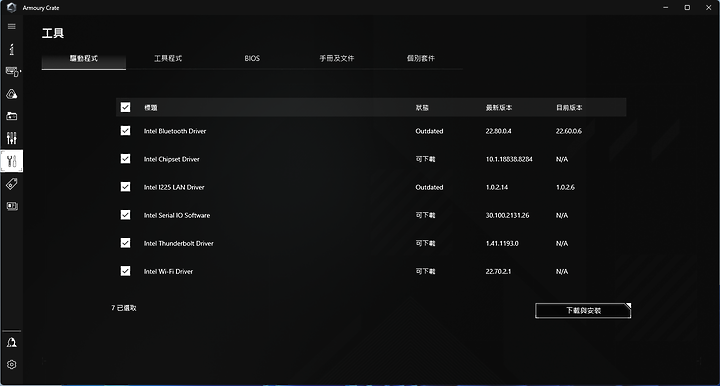The height and width of the screenshot is (386, 720).
Task: Click the current version 22.60.0.6
Action: tap(568, 131)
